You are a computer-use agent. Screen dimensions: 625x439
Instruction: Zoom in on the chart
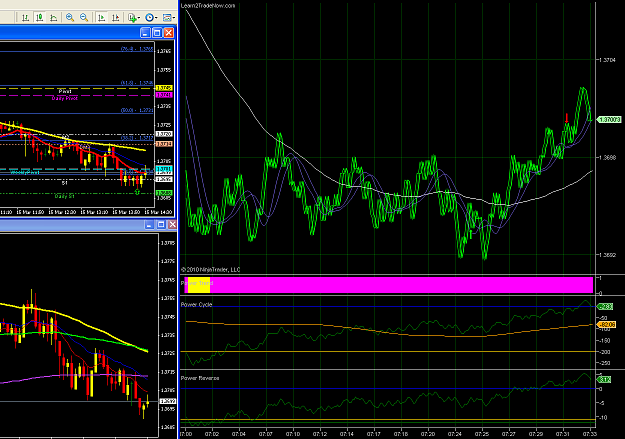70,18
